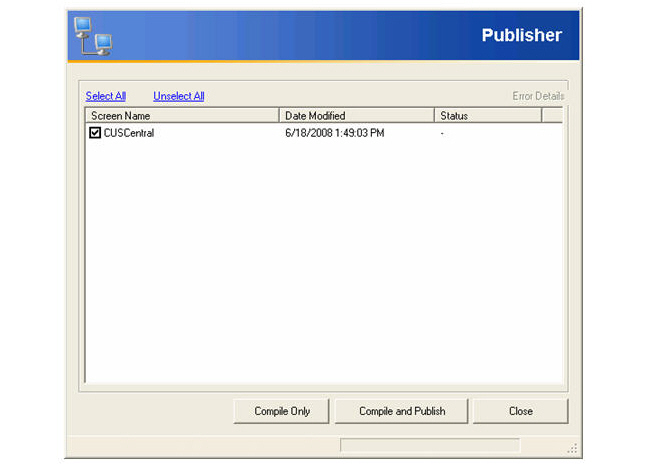
Task: Select the CUSCentral row name text
Action: (x=129, y=133)
